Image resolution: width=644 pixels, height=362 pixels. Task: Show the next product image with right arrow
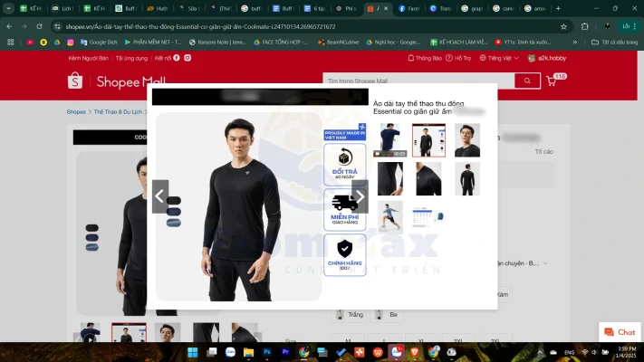pos(360,196)
